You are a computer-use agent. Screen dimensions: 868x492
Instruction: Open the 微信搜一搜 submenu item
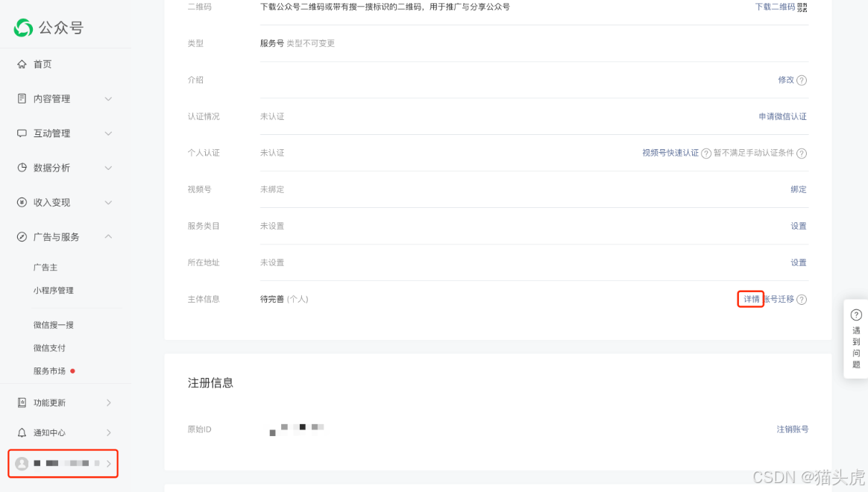(53, 325)
